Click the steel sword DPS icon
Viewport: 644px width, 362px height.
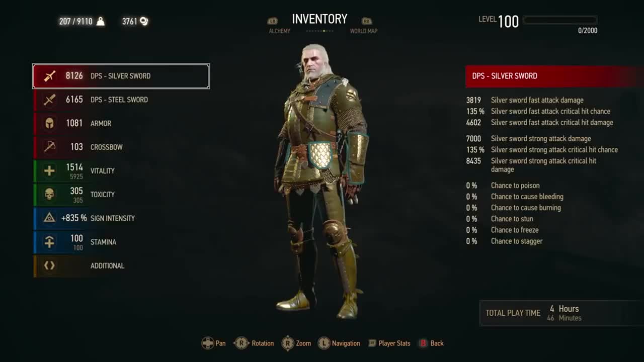pos(49,100)
